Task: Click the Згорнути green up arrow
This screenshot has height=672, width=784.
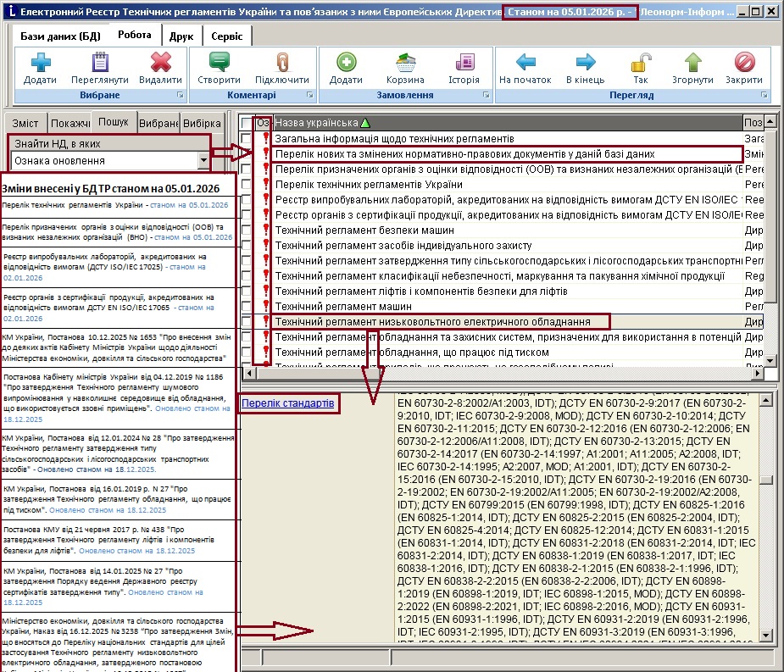Action: coord(693,63)
